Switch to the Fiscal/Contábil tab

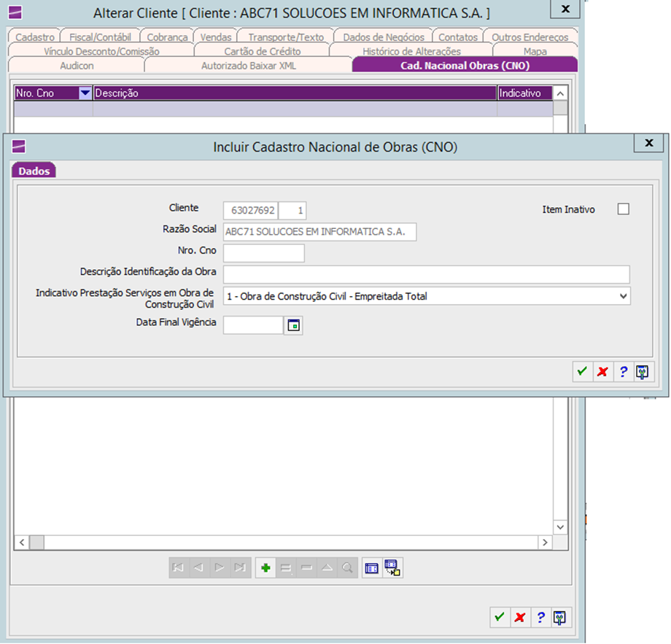100,37
